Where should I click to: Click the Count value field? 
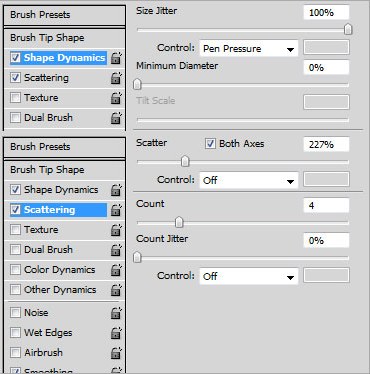(x=326, y=205)
